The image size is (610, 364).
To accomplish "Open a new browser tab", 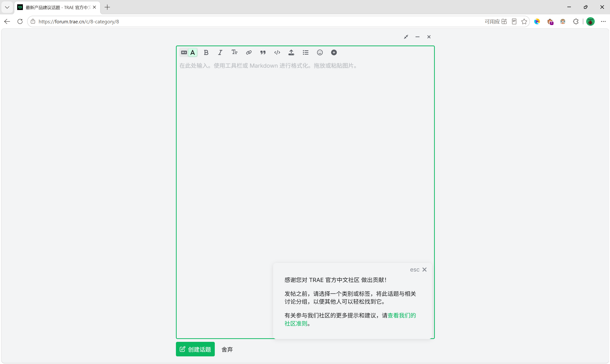I will click(x=107, y=7).
